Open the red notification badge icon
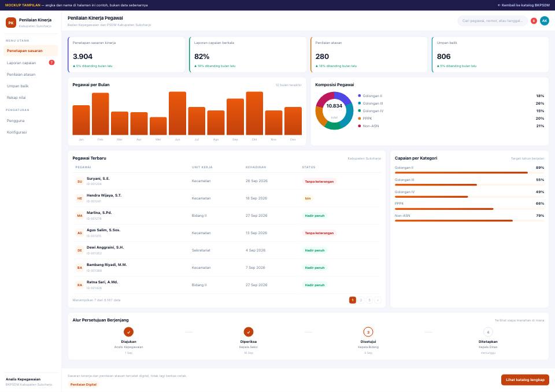Image resolution: width=555 pixels, height=392 pixels. click(x=534, y=21)
